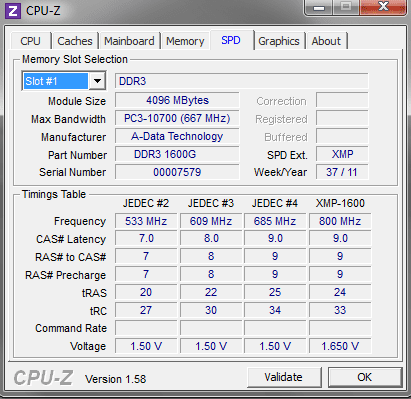Viewport: 411px width, 399px height.
Task: Click the 685 MHz frequency cell
Action: coord(275,221)
